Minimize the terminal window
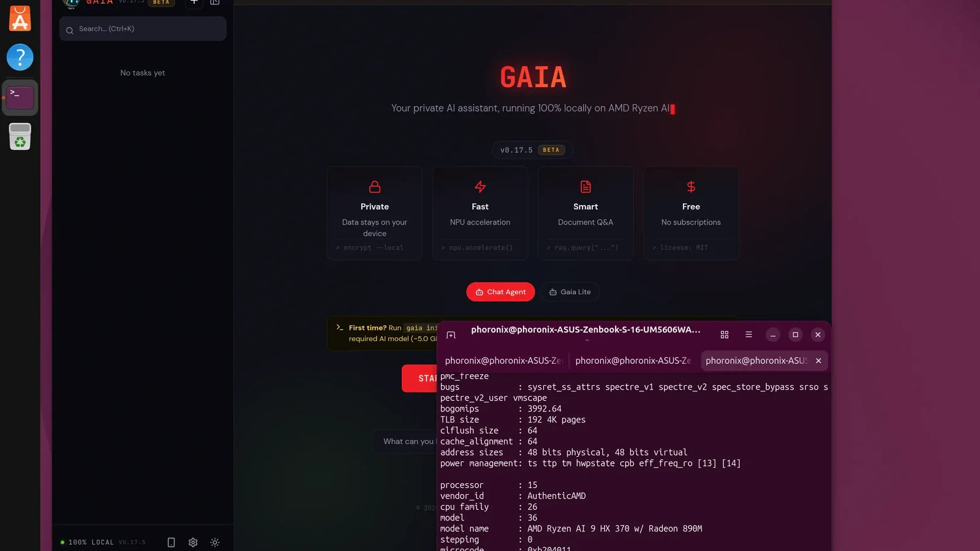Viewport: 980px width, 551px height. point(773,335)
